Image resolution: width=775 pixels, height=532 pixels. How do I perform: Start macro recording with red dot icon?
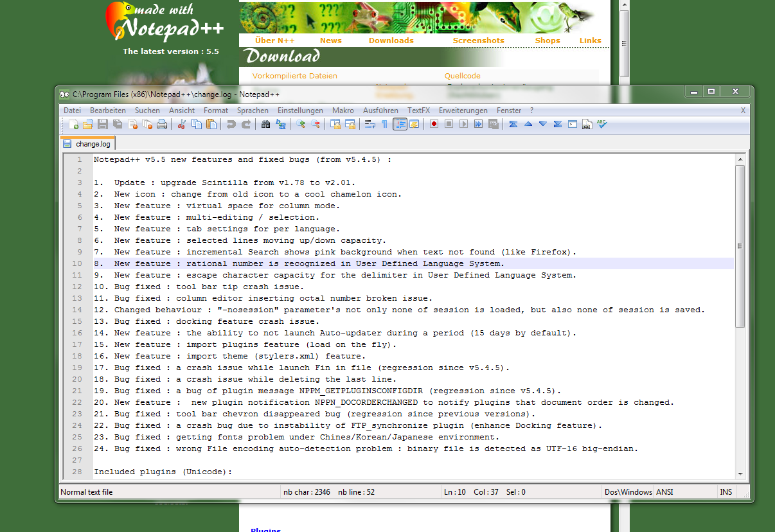pos(434,124)
